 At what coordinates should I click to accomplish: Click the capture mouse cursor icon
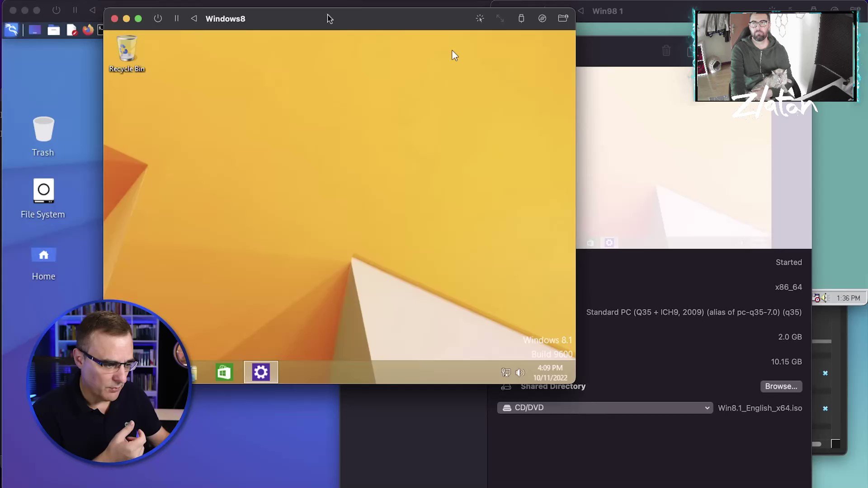[480, 19]
